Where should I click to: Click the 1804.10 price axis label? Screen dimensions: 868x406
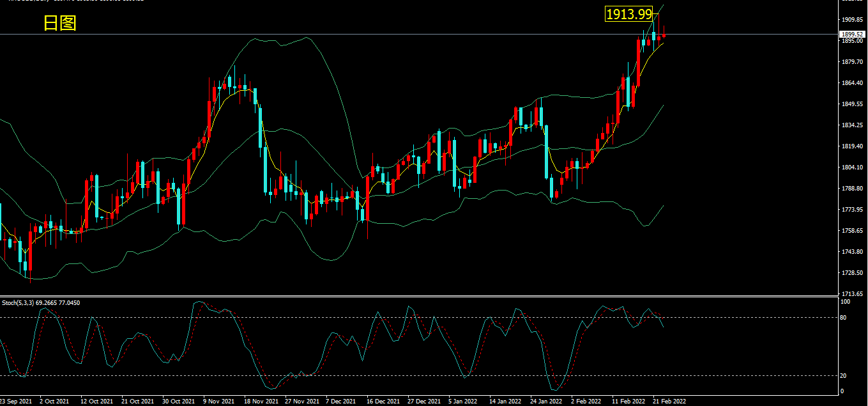click(852, 168)
